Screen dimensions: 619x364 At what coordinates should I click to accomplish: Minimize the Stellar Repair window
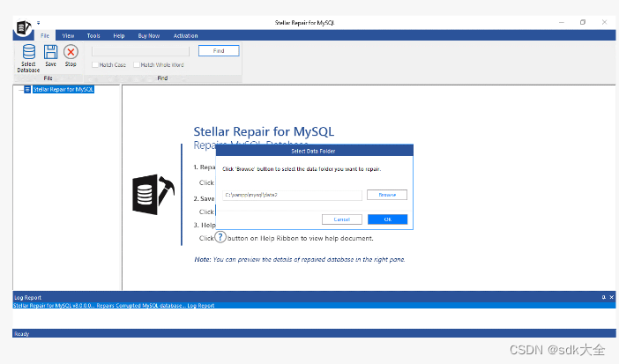(562, 23)
